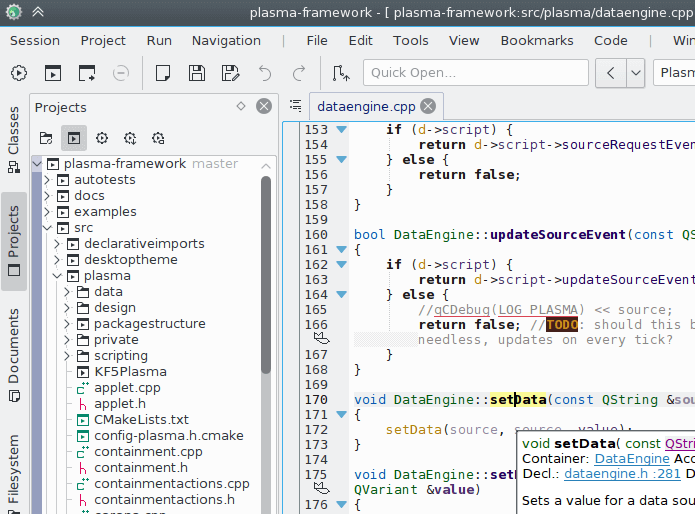Open the Navigation menu
The width and height of the screenshot is (695, 514).
(x=226, y=41)
